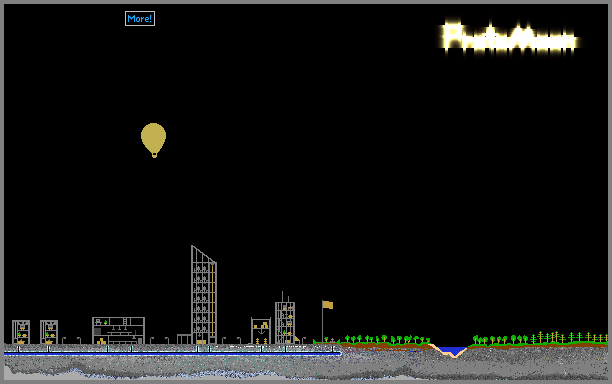Screen dimensions: 612x384
Task: Click the glowing title logo
Action: coord(510,37)
